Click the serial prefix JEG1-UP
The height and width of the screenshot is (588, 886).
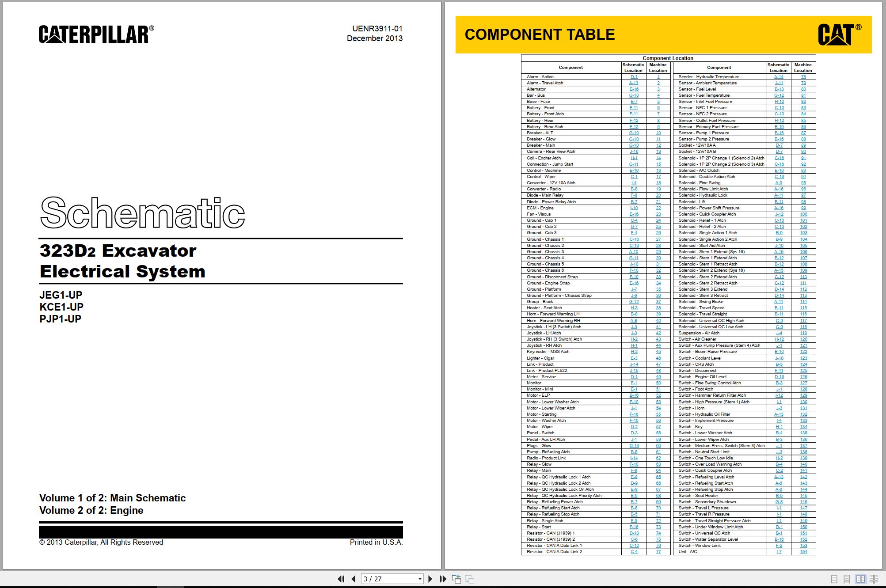coord(61,295)
